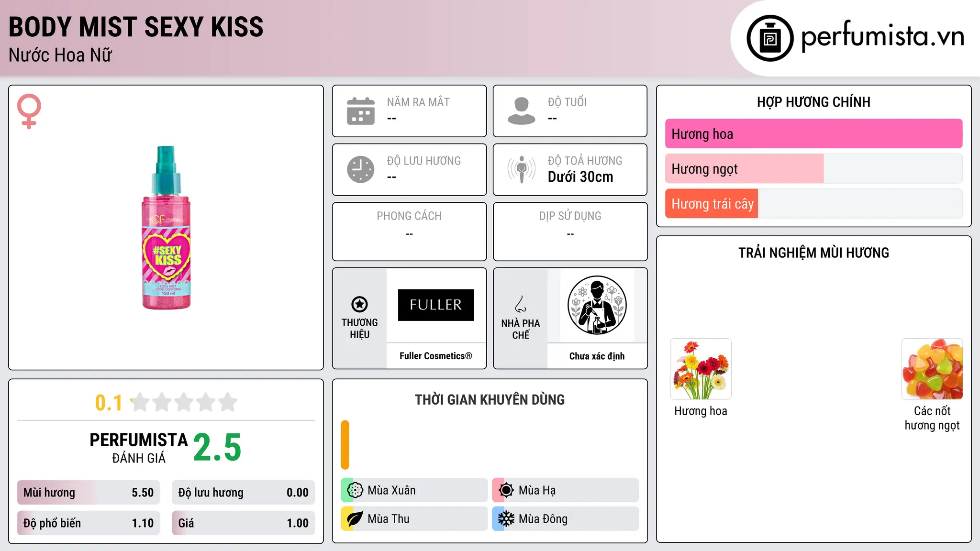Click the star badge icon above Thương Hiệu

coord(359,304)
